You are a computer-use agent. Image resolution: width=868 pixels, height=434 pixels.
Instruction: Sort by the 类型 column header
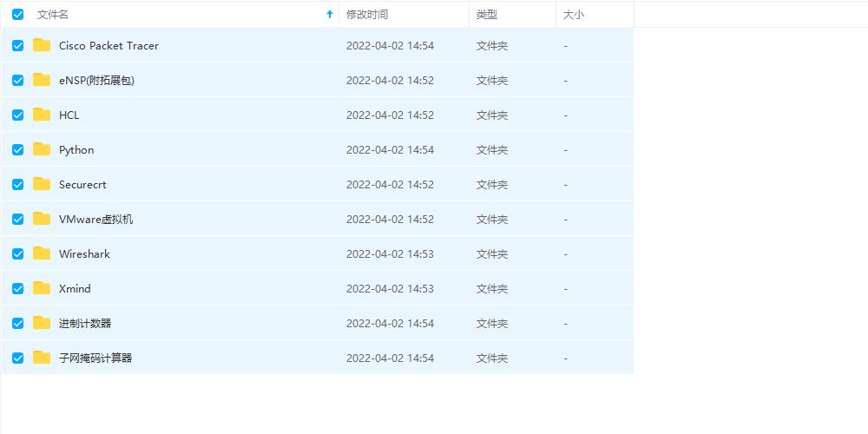(487, 15)
